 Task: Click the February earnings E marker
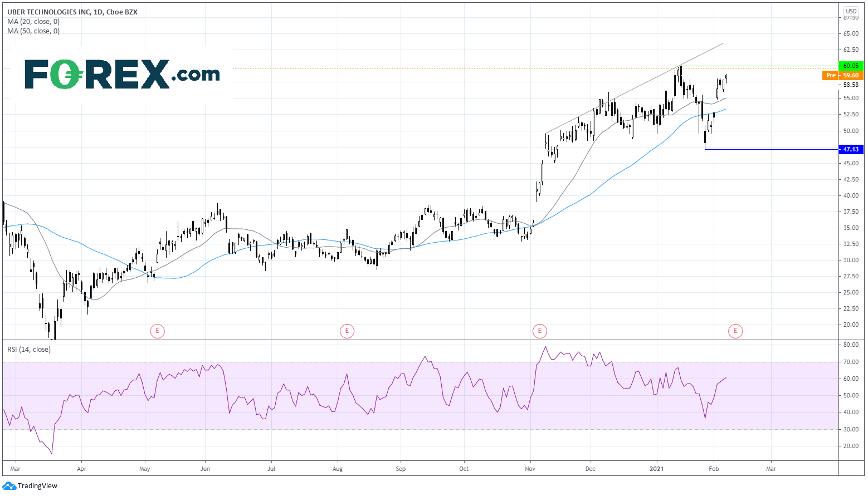pos(735,331)
